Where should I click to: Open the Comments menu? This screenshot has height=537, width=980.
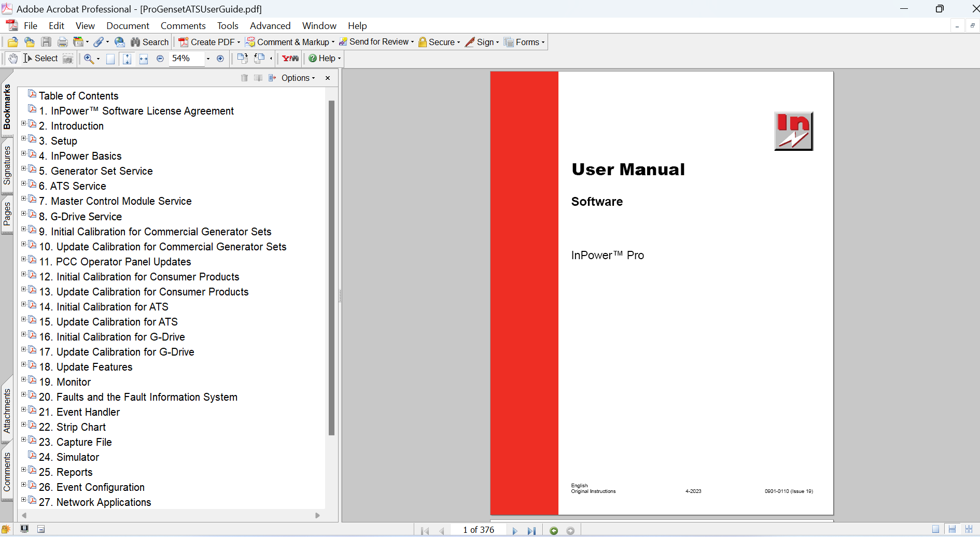(183, 25)
